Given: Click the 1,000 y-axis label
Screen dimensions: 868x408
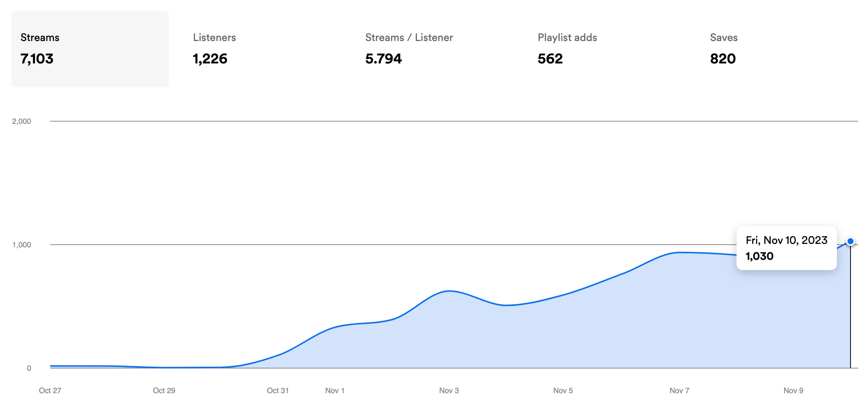Looking at the screenshot, I should (21, 245).
